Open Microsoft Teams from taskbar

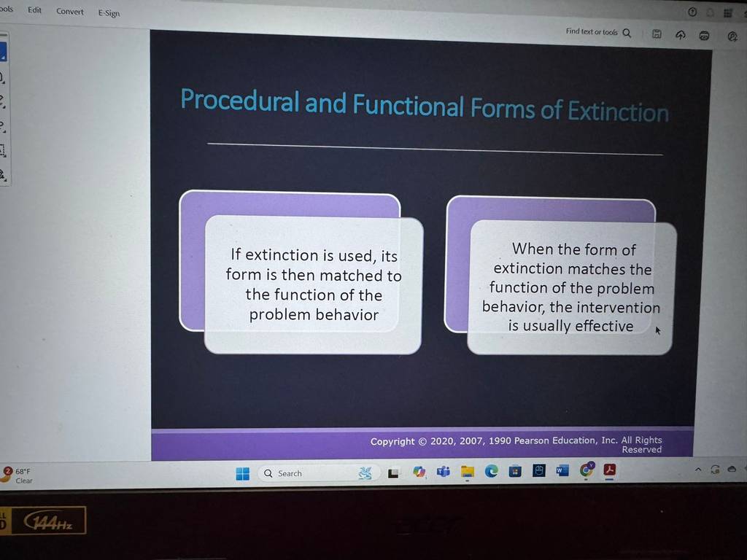[x=444, y=472]
